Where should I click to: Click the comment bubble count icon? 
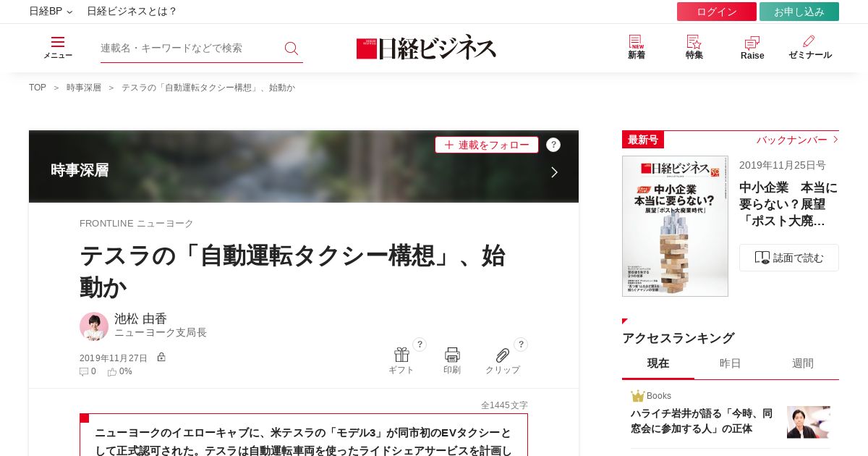tap(84, 371)
